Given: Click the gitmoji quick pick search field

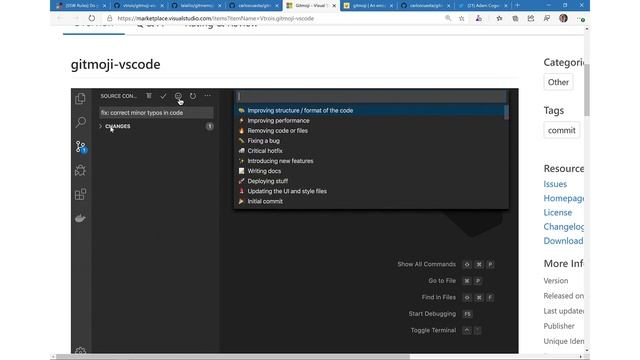Looking at the screenshot, I should coord(371,96).
